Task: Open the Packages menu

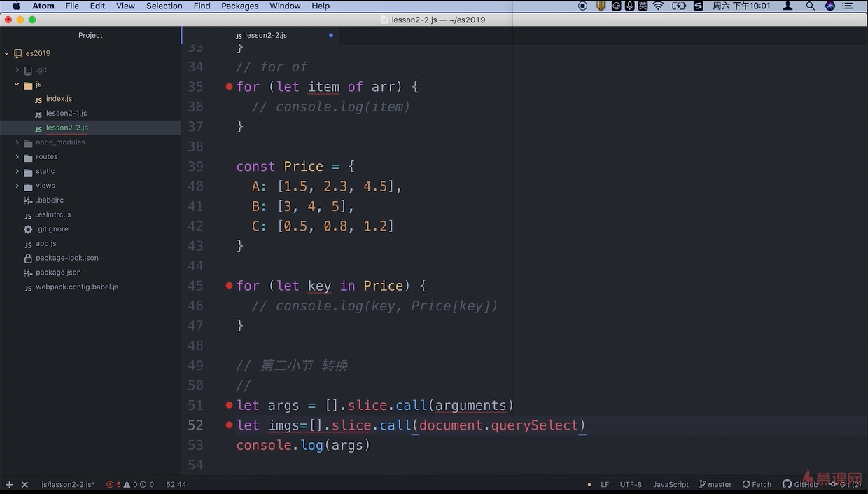Action: pyautogui.click(x=239, y=6)
